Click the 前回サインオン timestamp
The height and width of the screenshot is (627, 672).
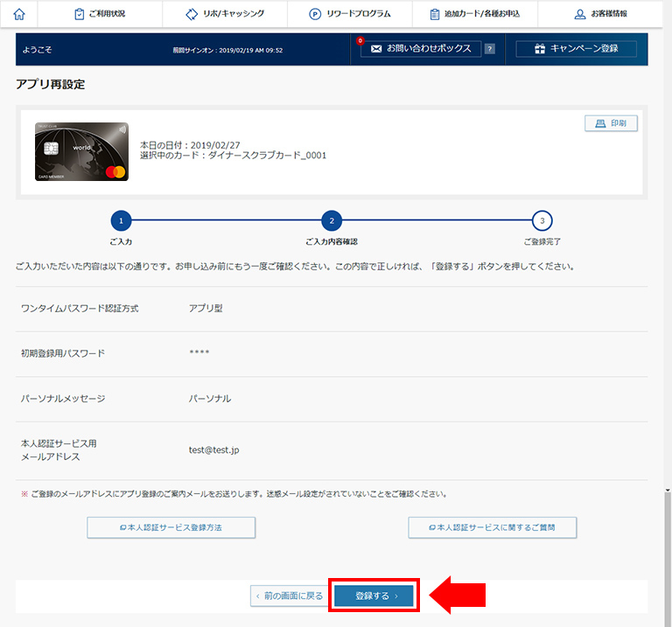tap(227, 50)
